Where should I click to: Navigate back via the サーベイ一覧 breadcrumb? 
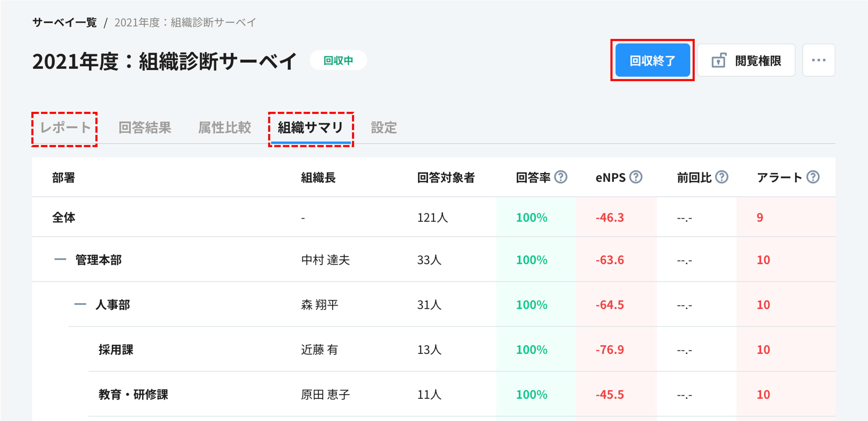(64, 22)
